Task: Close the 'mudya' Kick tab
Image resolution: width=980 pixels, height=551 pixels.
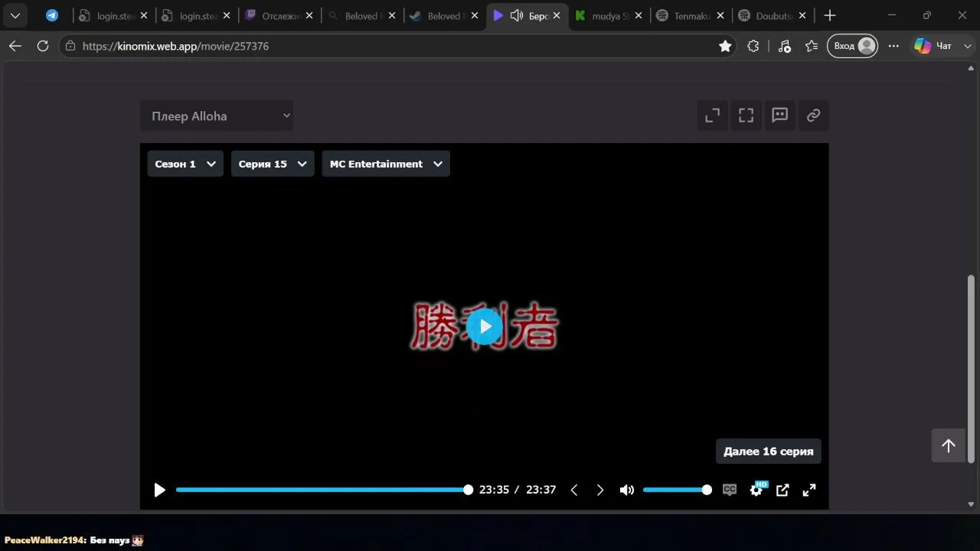Action: point(639,15)
